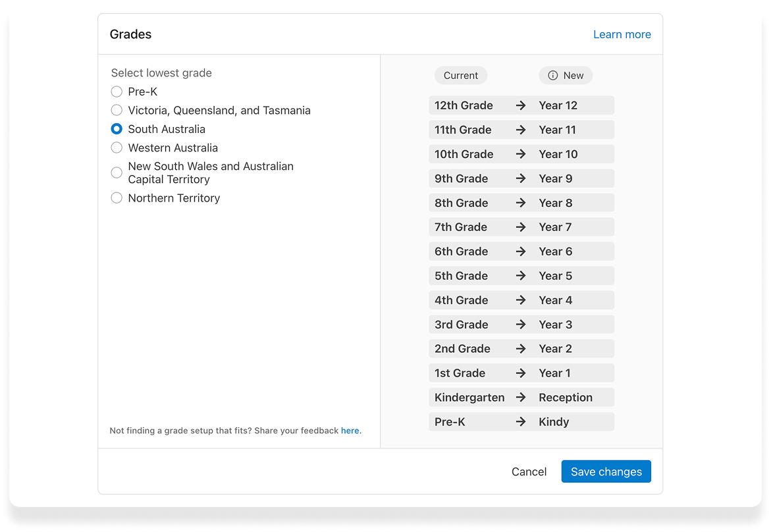Select Victoria, Queensland, and Tasmania
The image size is (771, 532).
click(x=117, y=110)
